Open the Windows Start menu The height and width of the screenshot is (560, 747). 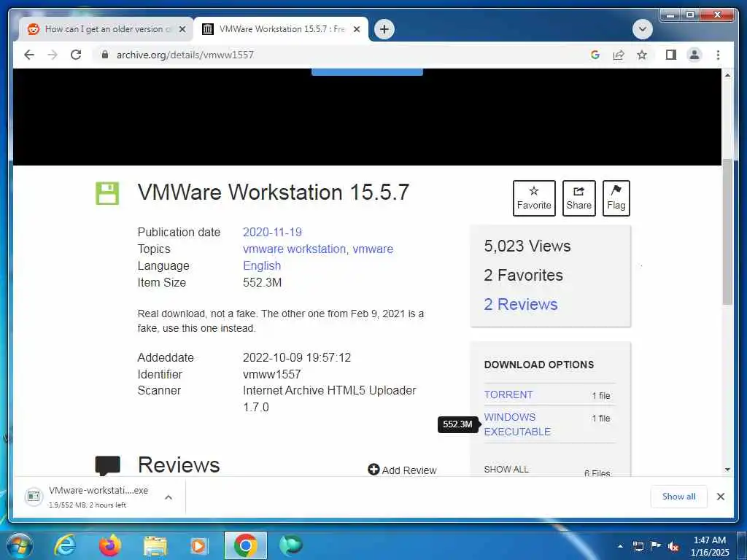click(x=20, y=545)
